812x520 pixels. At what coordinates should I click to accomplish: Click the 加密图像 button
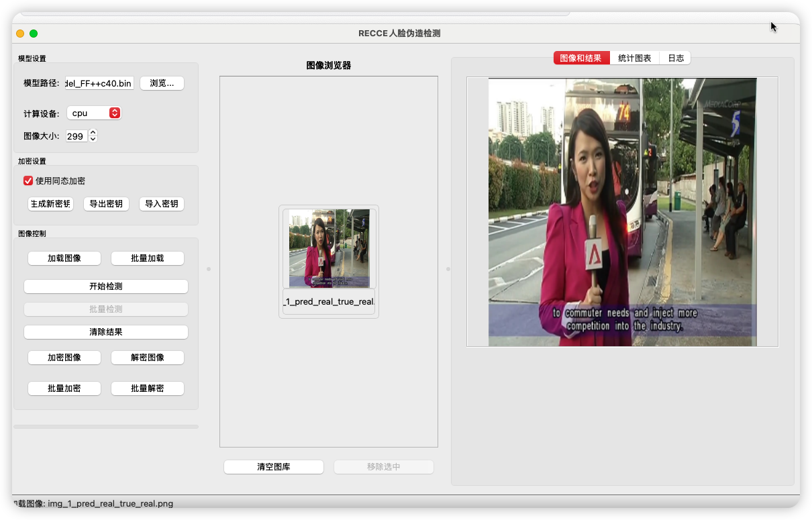coord(64,358)
